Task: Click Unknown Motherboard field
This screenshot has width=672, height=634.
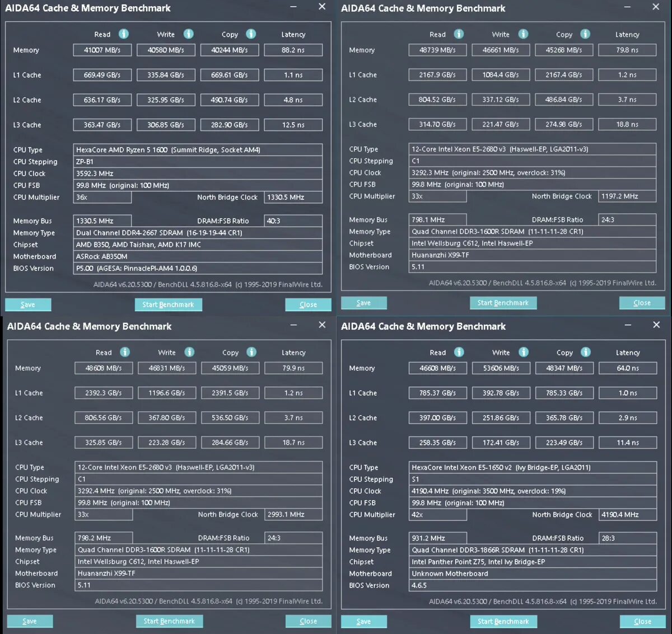Action: click(533, 574)
